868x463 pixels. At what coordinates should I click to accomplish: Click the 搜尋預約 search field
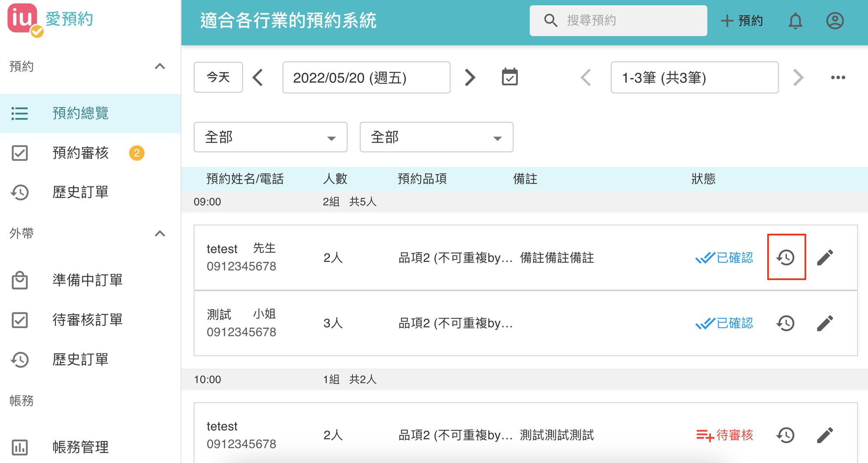coord(618,20)
